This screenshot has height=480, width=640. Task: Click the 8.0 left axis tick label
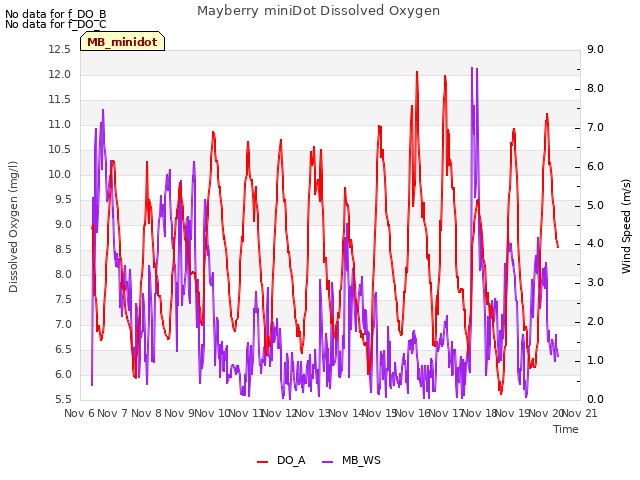(63, 274)
